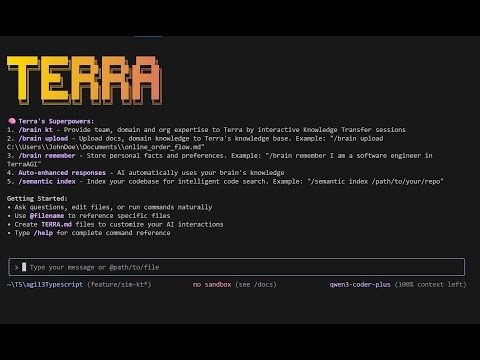Click the "Auto-enhanced responses" text
480x360 pixels.
[x=62, y=173]
